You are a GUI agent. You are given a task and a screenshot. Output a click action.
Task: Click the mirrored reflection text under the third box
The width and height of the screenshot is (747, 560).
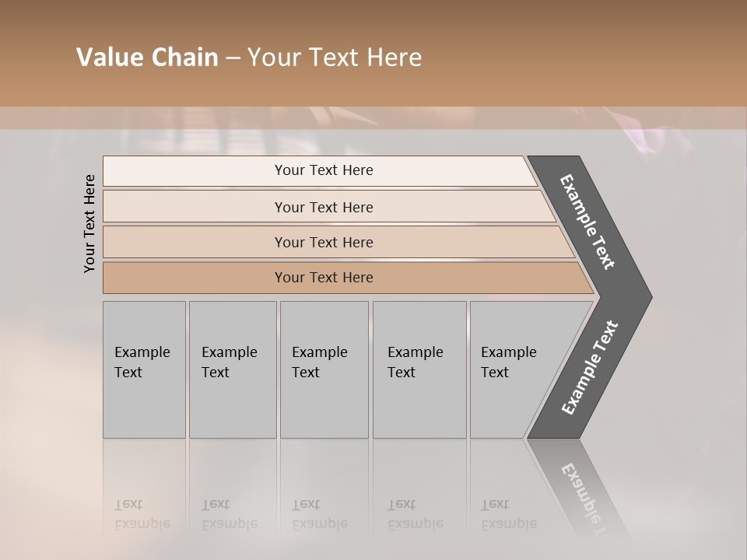tap(319, 514)
